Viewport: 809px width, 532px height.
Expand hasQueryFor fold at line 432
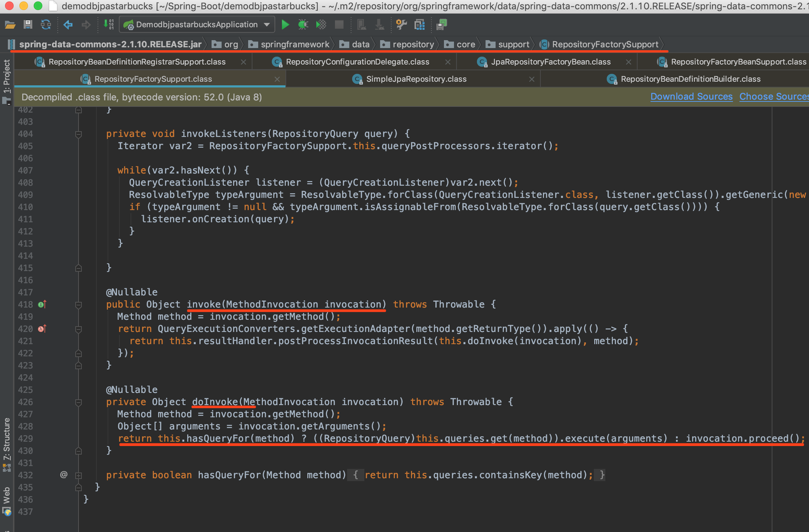pyautogui.click(x=79, y=475)
